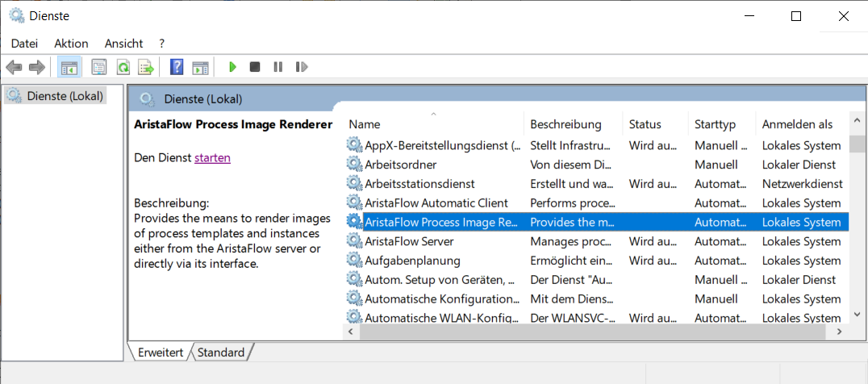Click the Pause service toolbar icon
The width and height of the screenshot is (868, 384).
pyautogui.click(x=278, y=67)
